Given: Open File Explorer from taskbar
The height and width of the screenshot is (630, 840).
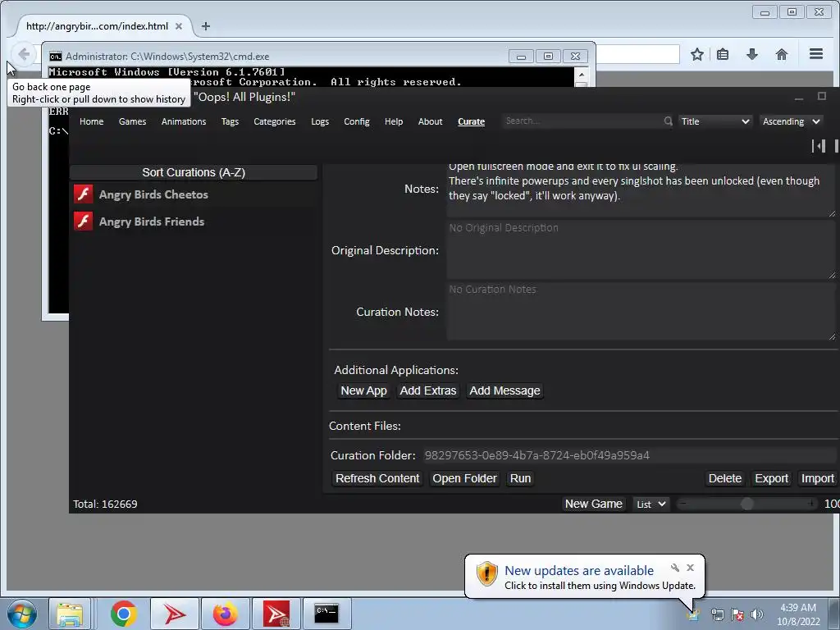Looking at the screenshot, I should (70, 614).
